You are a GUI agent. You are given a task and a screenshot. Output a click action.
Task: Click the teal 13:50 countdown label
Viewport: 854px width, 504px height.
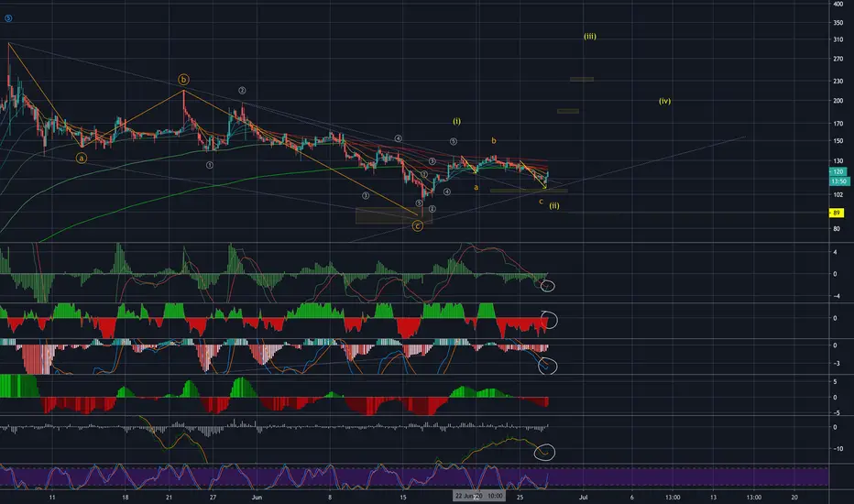(839, 181)
